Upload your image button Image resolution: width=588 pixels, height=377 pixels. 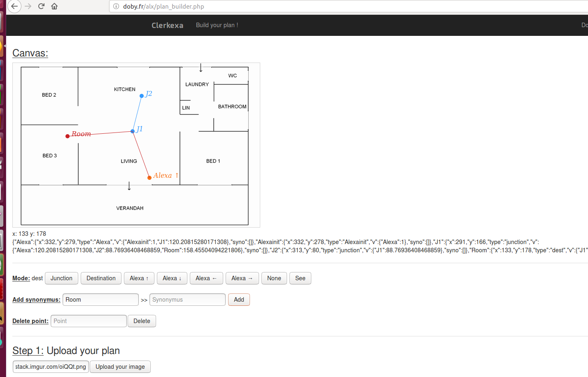[120, 367]
